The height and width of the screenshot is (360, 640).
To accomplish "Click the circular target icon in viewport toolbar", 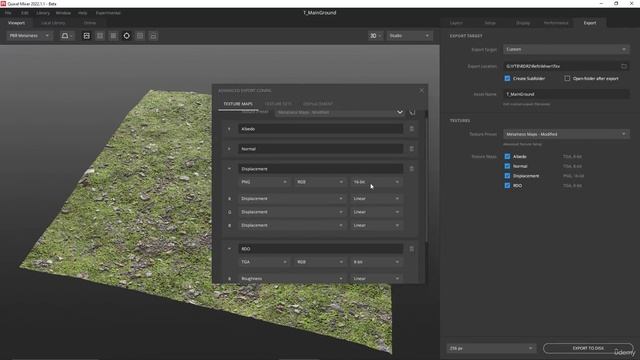I will coord(127,36).
